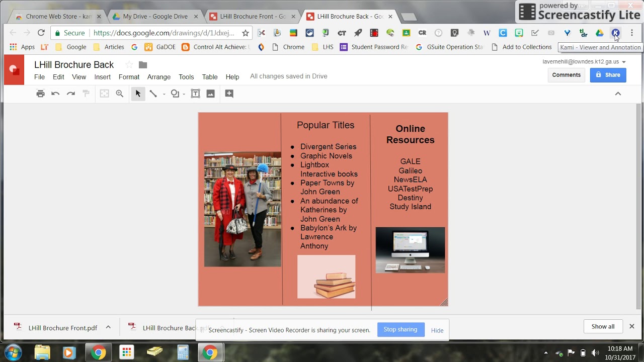Click the Hide link on Screencastify bar
Viewport: 644px width, 362px height.
tap(437, 330)
